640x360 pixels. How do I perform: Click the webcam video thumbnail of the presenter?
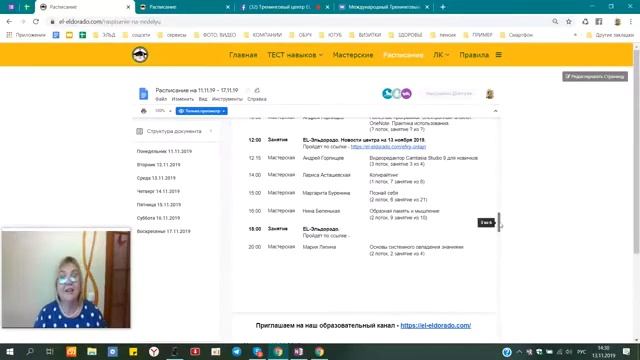click(x=66, y=279)
